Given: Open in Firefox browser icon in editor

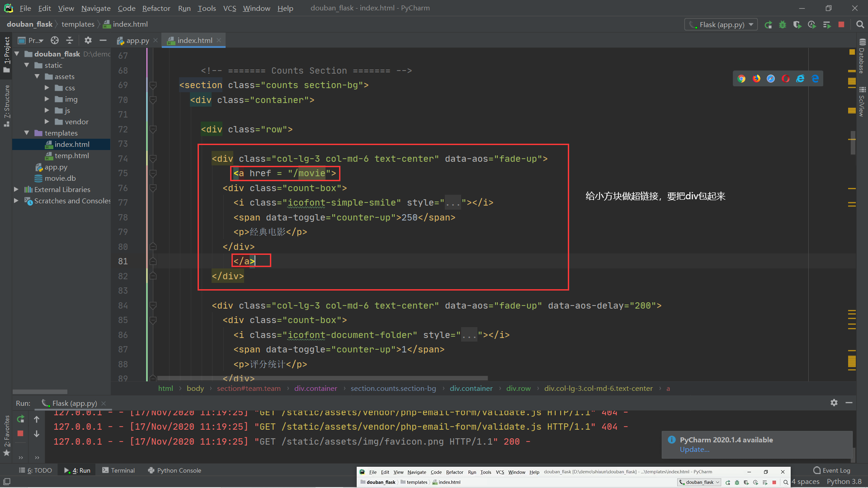Looking at the screenshot, I should [756, 79].
